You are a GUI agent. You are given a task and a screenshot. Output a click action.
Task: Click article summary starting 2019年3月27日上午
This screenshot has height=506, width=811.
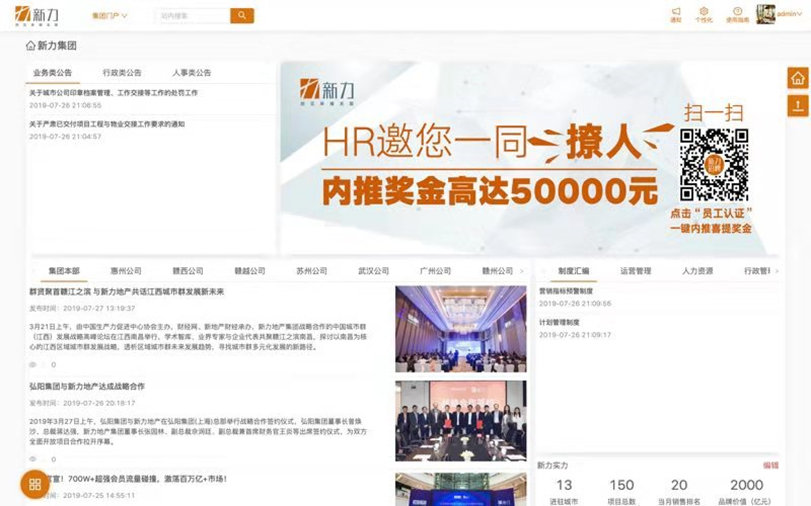pos(198,431)
